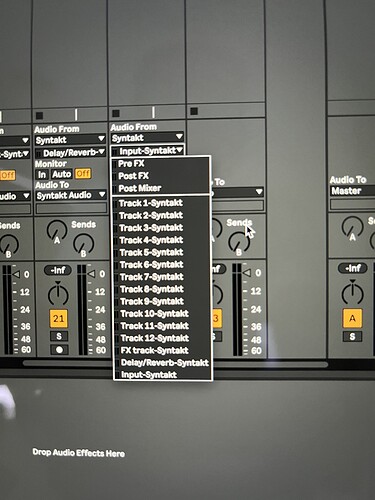Click Send A knob on track 21
This screenshot has width=375, height=500.
tap(57, 231)
